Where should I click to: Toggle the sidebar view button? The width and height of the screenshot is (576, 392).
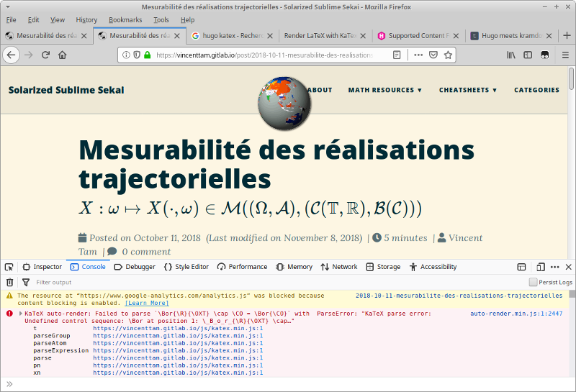point(528,55)
